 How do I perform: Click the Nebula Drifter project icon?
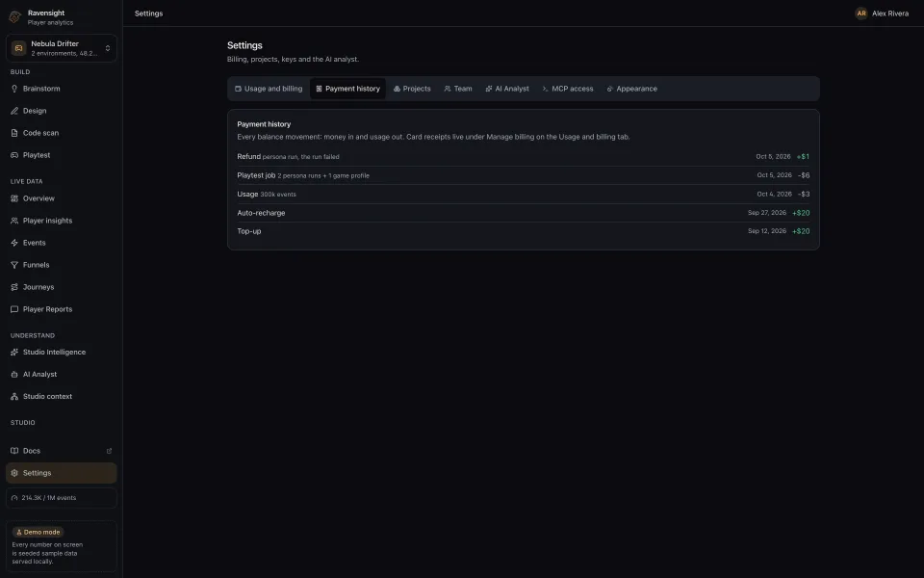click(19, 48)
